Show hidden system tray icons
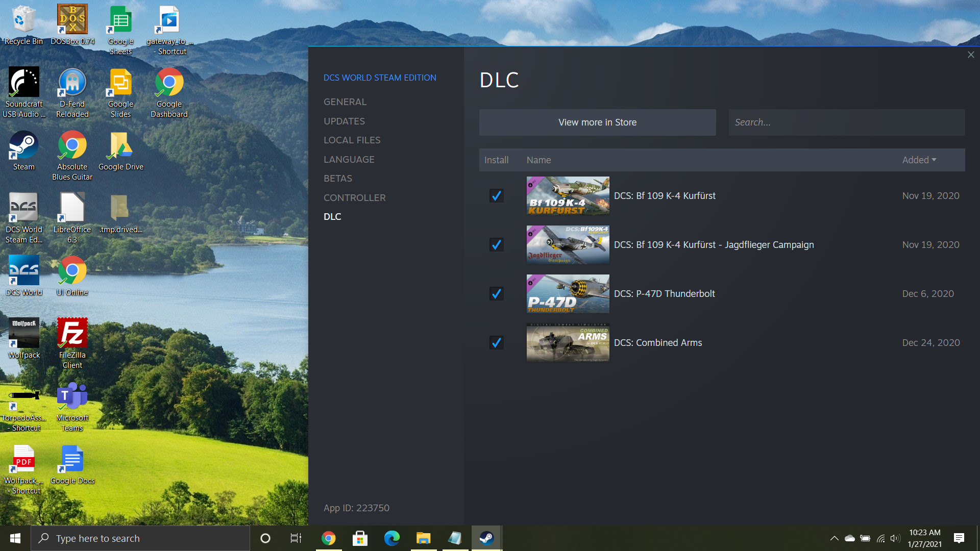The image size is (980, 551). (x=834, y=538)
